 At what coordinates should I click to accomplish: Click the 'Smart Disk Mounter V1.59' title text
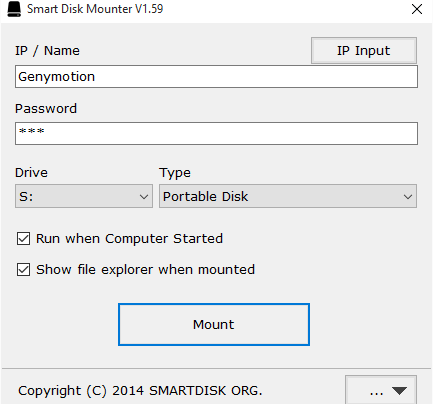coord(95,9)
